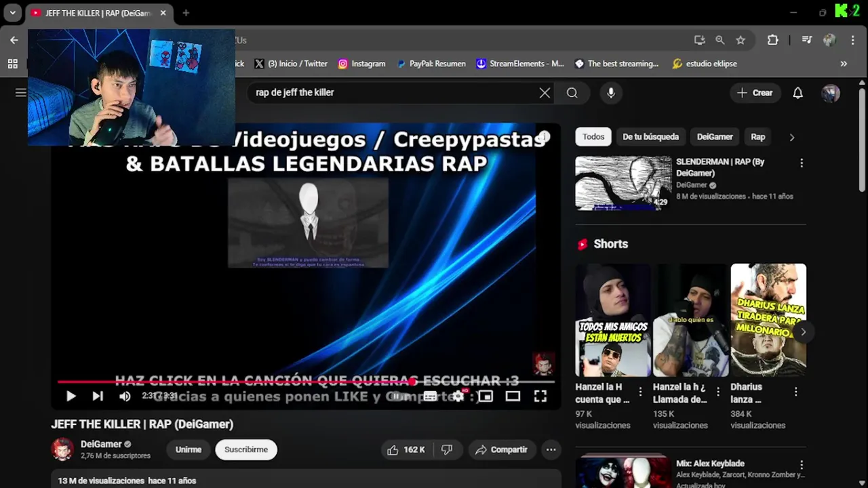Open browser extensions puzzle icon
Viewport: 868px width, 488px height.
point(772,40)
